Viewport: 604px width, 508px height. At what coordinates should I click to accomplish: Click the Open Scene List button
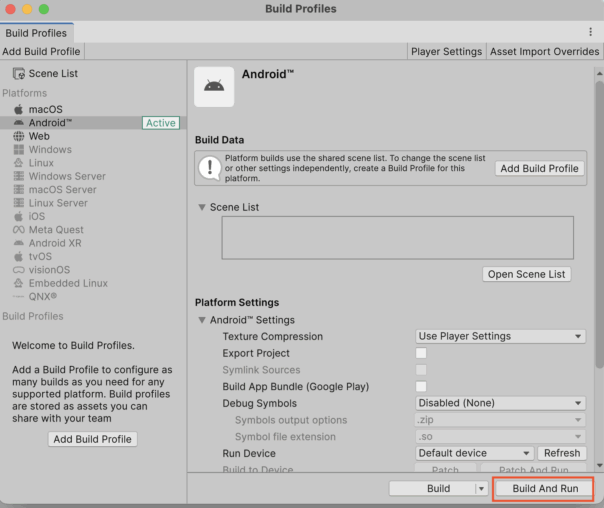click(527, 274)
